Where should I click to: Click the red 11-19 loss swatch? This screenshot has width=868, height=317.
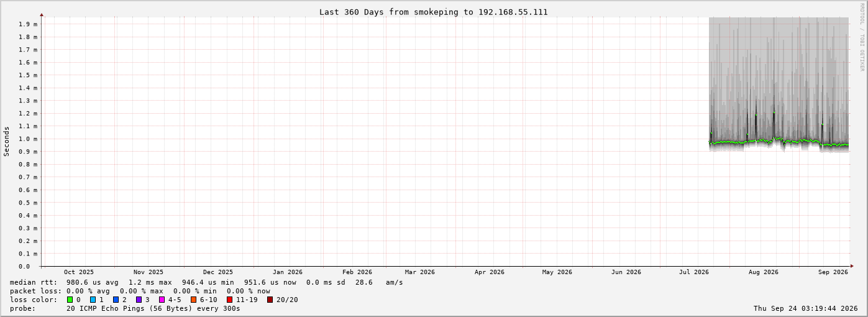(230, 300)
